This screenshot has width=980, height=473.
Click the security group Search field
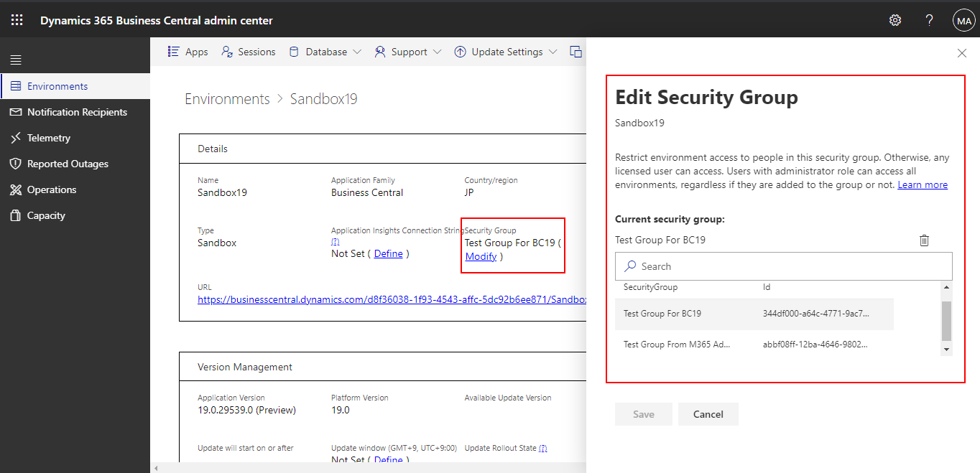(783, 266)
